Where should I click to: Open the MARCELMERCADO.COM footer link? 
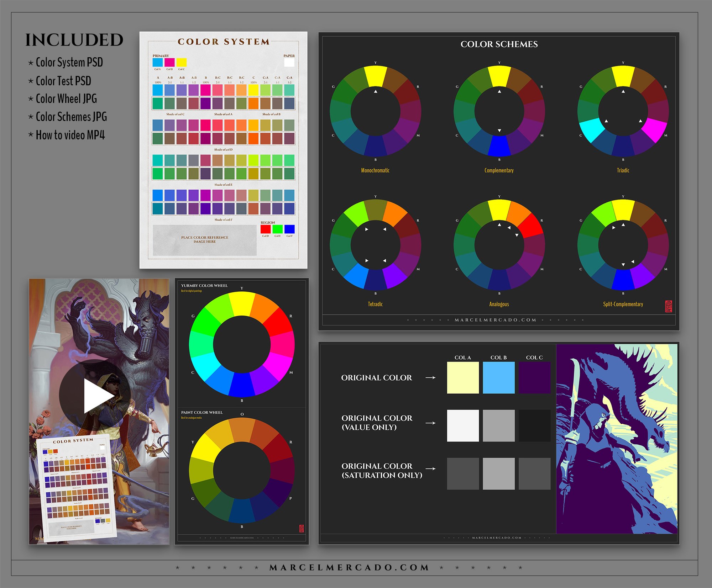tap(349, 567)
